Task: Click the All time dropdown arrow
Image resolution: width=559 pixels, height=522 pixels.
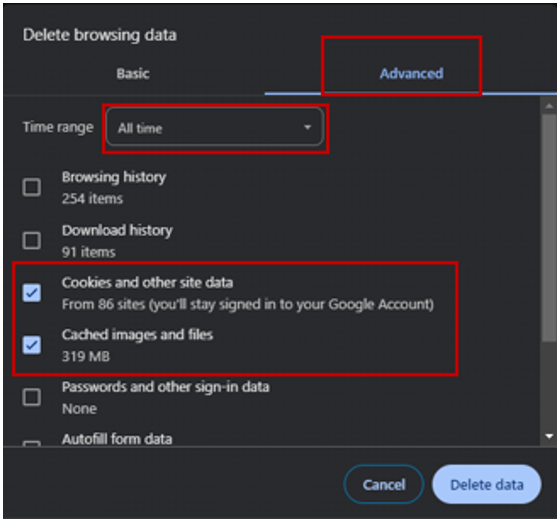Action: [x=307, y=127]
